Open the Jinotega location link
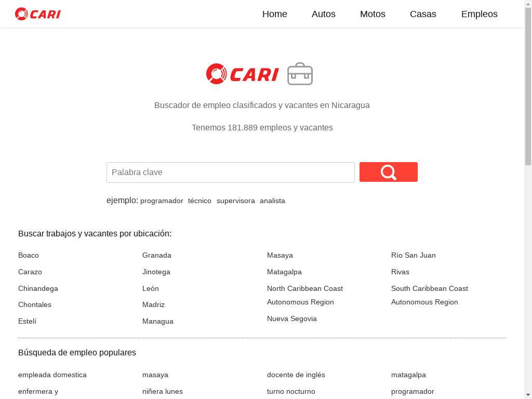532x399 pixels. (156, 272)
